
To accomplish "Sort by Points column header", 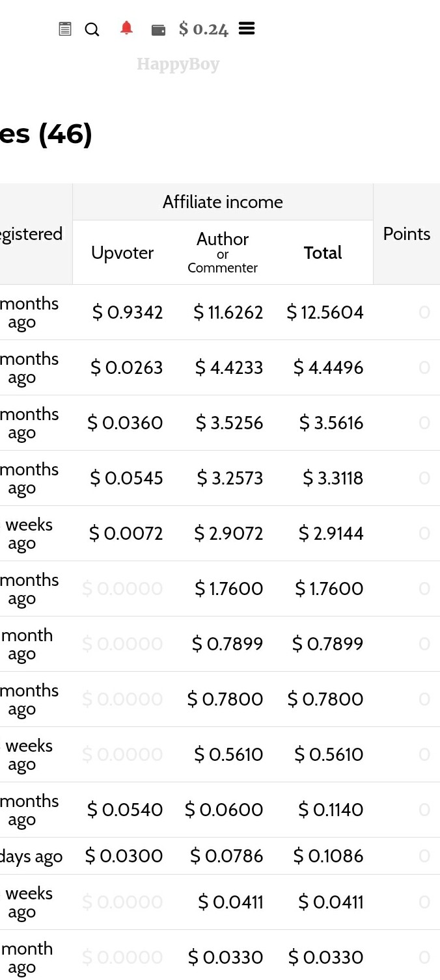I will [407, 234].
